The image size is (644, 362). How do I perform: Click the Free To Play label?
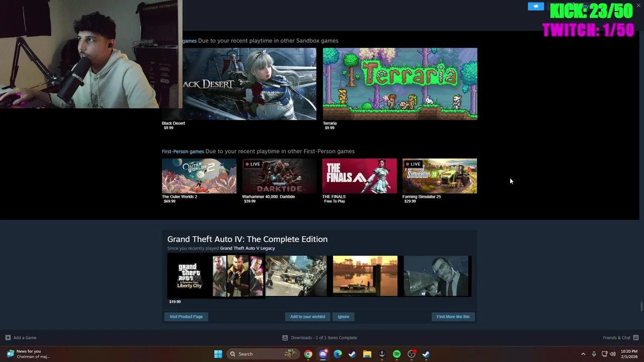tap(335, 201)
